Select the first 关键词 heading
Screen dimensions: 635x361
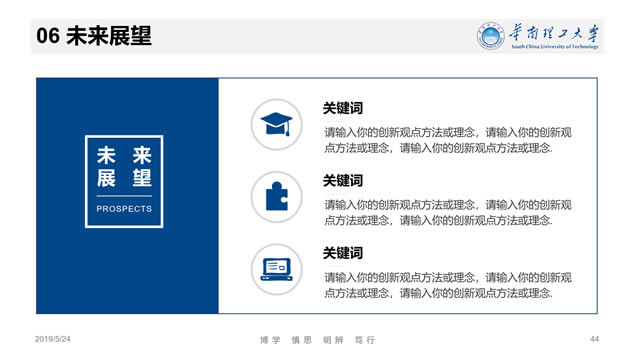343,108
